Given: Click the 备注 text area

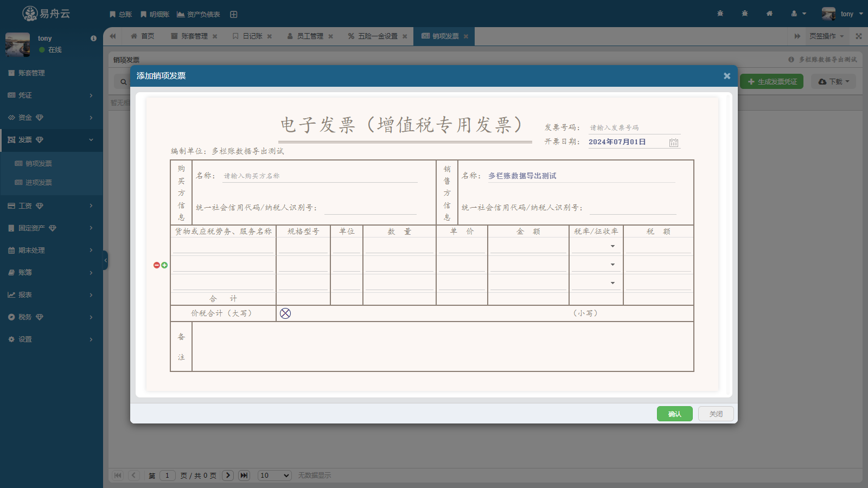Looking at the screenshot, I should (x=443, y=346).
